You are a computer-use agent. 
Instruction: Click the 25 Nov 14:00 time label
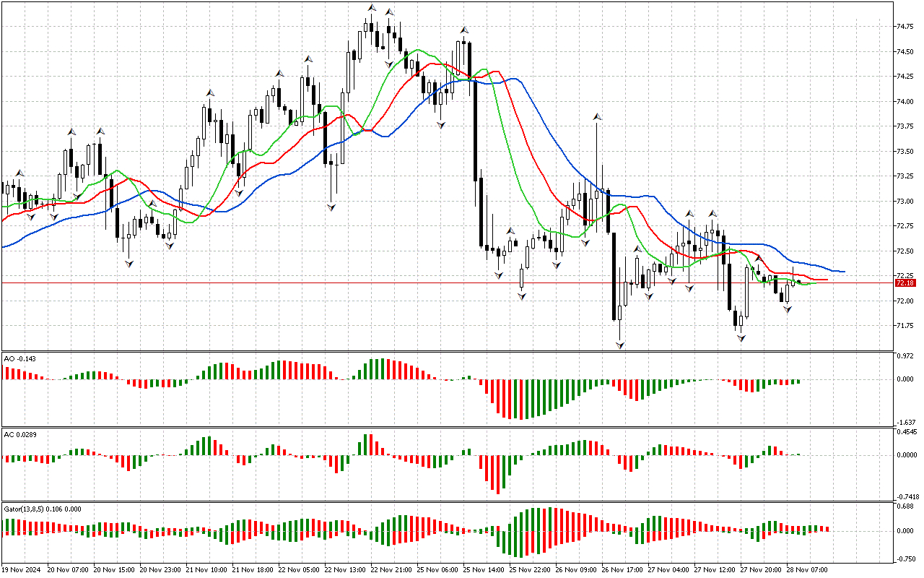(484, 570)
